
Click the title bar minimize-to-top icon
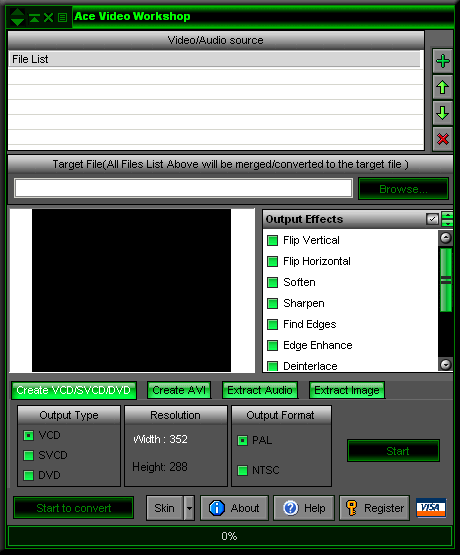tap(34, 17)
